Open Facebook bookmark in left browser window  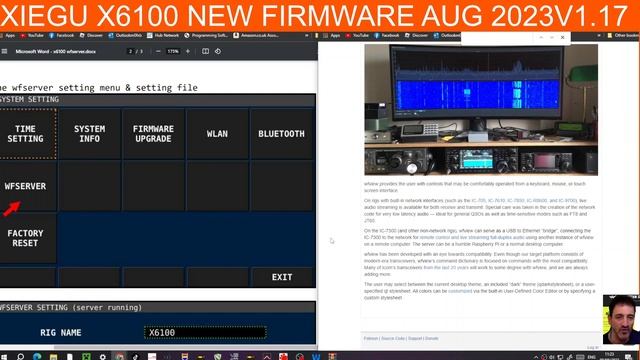[62, 36]
